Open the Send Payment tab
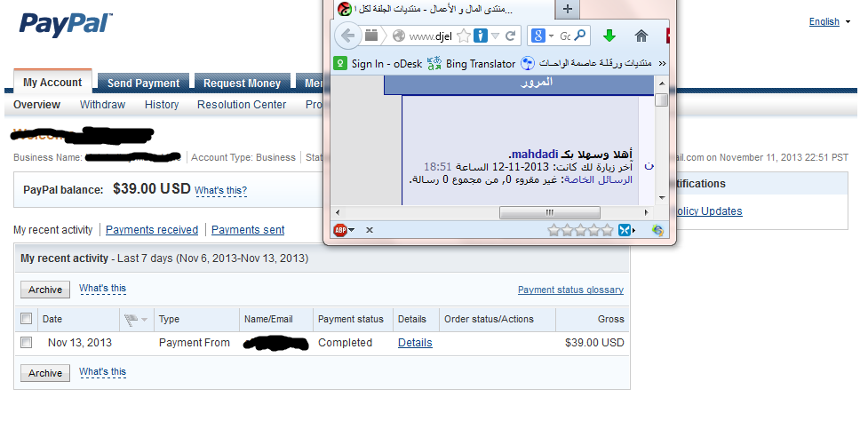Image resolution: width=868 pixels, height=421 pixels. click(143, 83)
